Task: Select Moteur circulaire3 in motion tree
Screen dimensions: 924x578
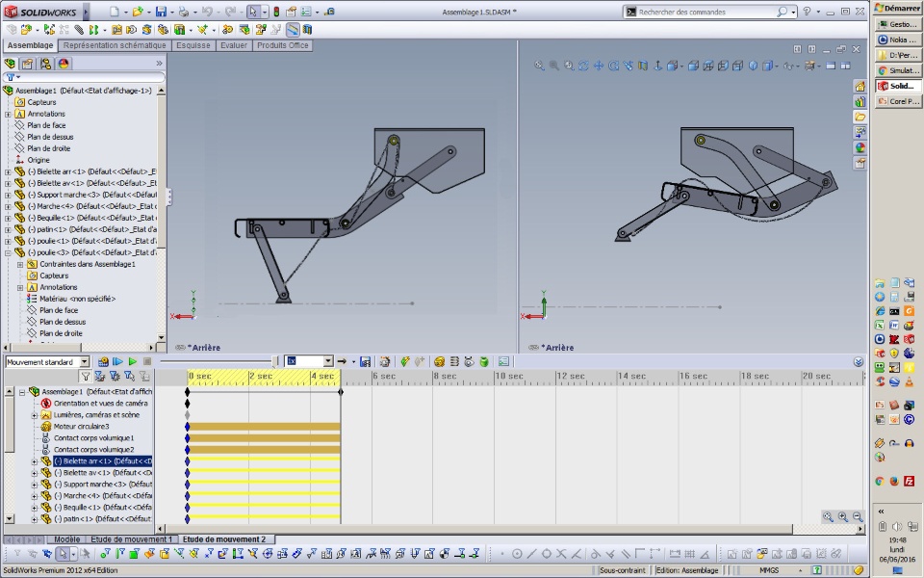Action: pyautogui.click(x=81, y=427)
